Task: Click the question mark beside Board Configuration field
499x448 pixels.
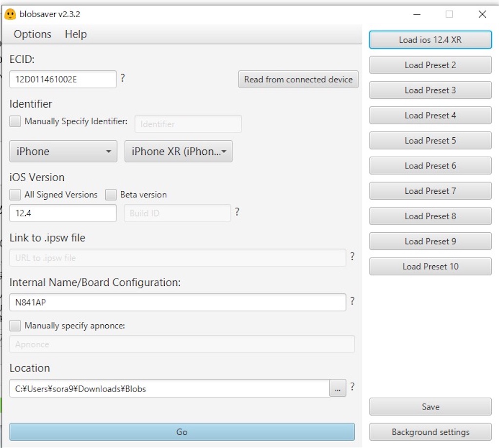Action: 352,301
